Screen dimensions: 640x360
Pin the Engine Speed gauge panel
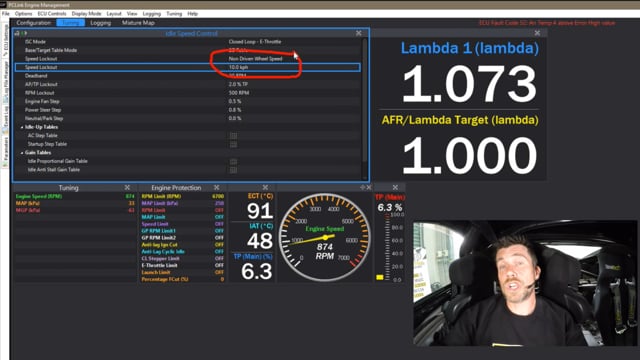[362, 187]
